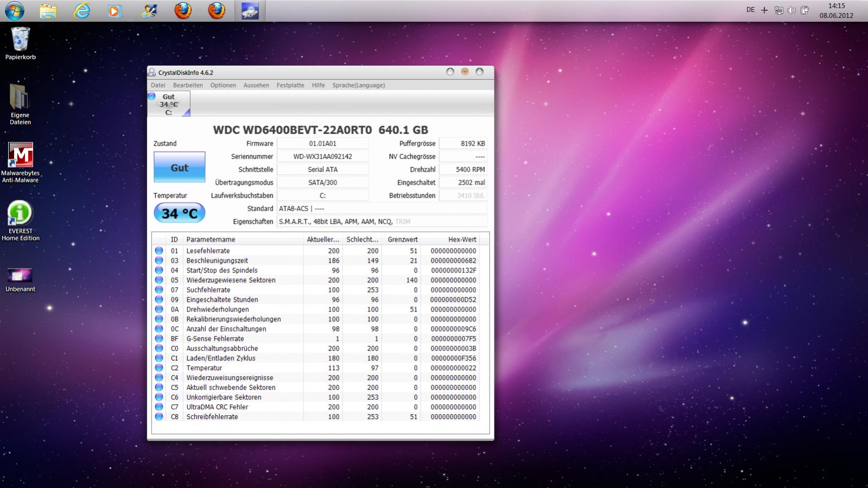Click the Hex-Wert column header
The image size is (868, 488).
tap(450, 239)
